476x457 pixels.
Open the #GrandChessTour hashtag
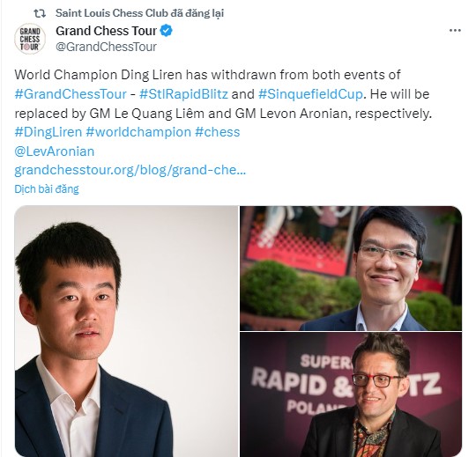tap(71, 94)
